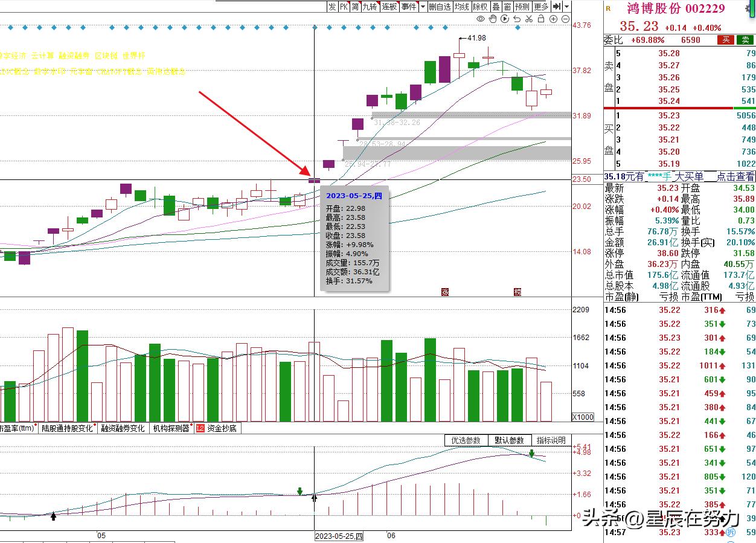Start chart replay playback
The width and height of the screenshot is (756, 543).
(x=505, y=19)
